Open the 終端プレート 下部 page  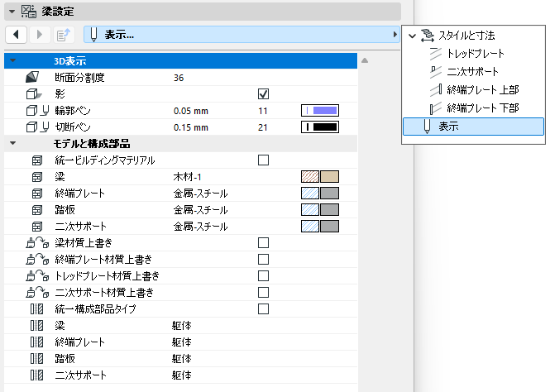483,108
